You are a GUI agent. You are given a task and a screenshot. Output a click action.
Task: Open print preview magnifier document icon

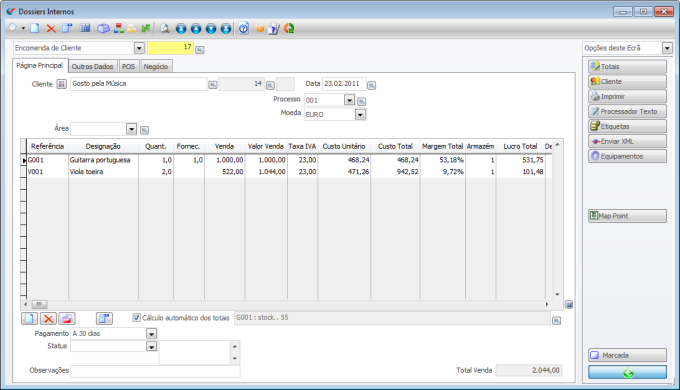coord(165,29)
